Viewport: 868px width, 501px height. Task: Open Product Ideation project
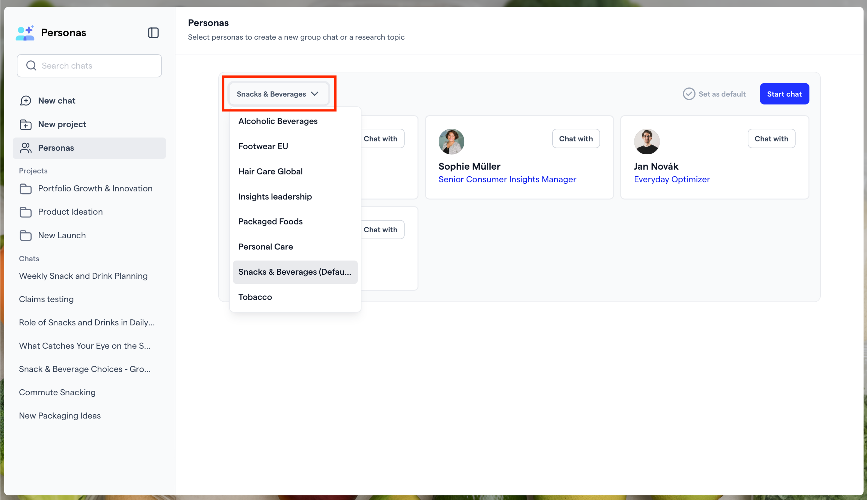point(89,212)
